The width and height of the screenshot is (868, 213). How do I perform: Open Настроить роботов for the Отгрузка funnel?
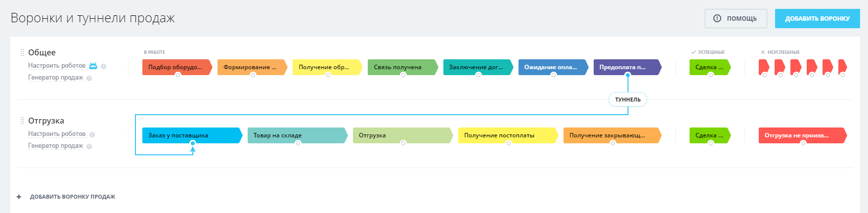tap(57, 134)
